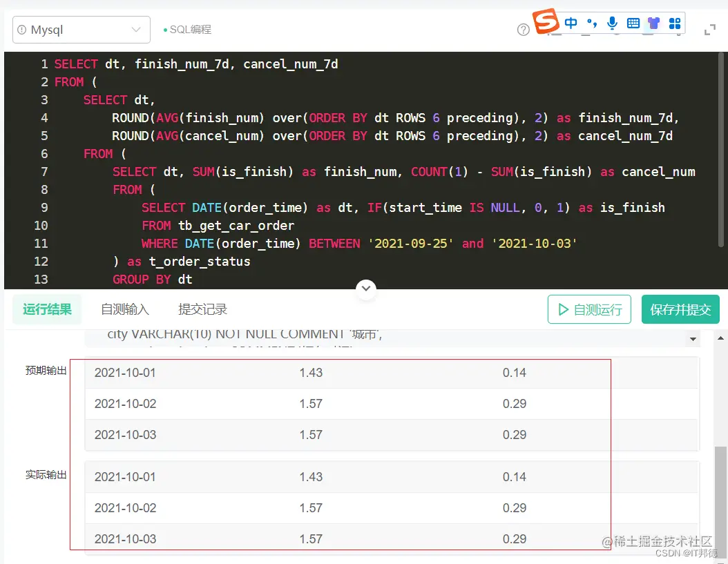Click line 12 t_order_status alias

click(x=200, y=262)
